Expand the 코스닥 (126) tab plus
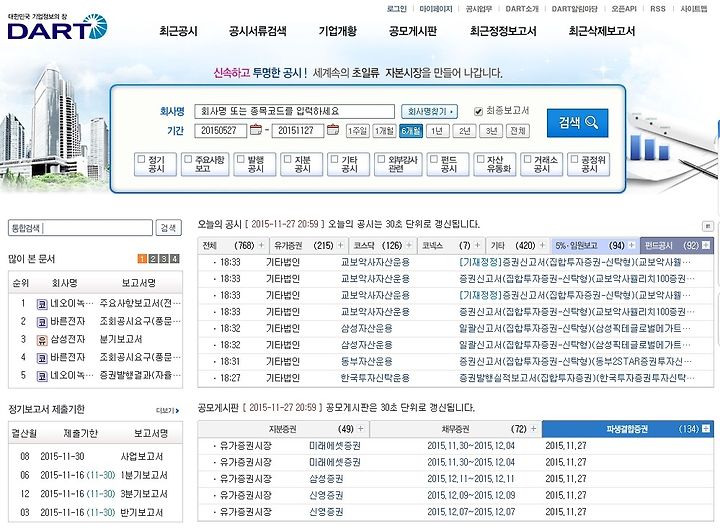Image resolution: width=720 pixels, height=531 pixels. [409, 245]
